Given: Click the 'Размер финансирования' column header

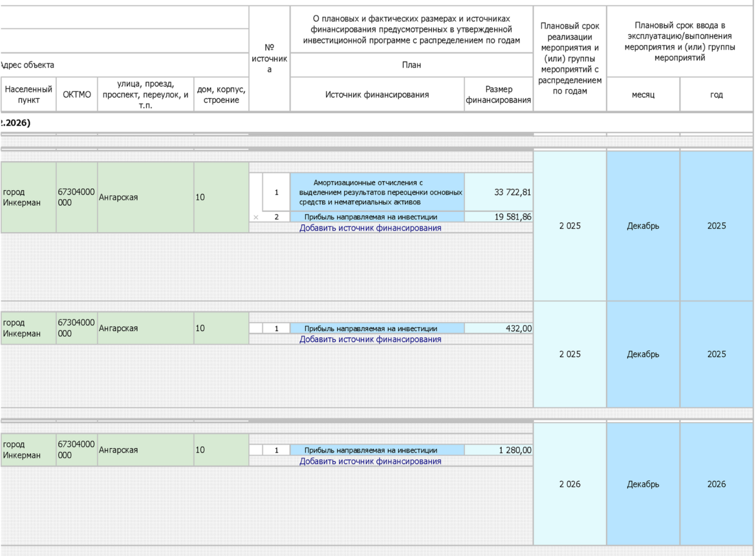Looking at the screenshot, I should coord(499,94).
